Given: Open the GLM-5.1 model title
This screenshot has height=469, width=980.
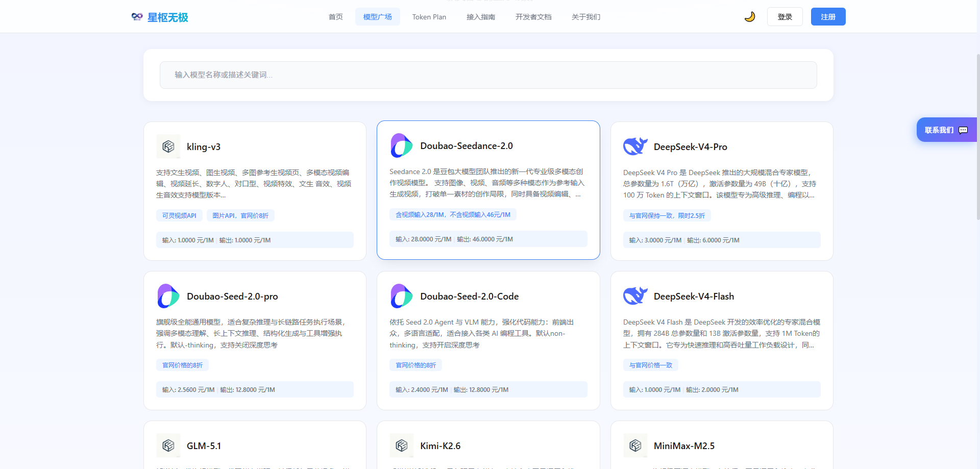Looking at the screenshot, I should 204,446.
